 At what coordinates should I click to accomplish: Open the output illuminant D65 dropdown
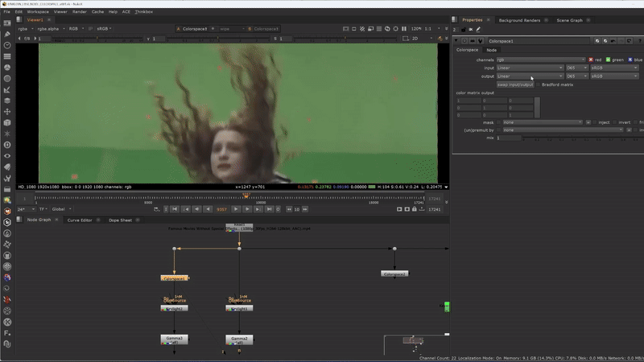tap(576, 76)
